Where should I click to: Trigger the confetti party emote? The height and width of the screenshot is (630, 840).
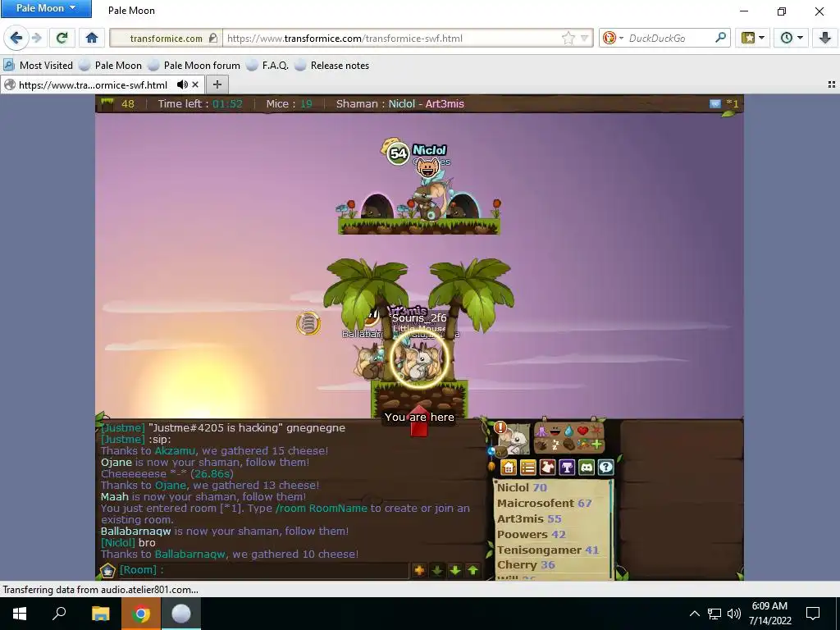583,444
